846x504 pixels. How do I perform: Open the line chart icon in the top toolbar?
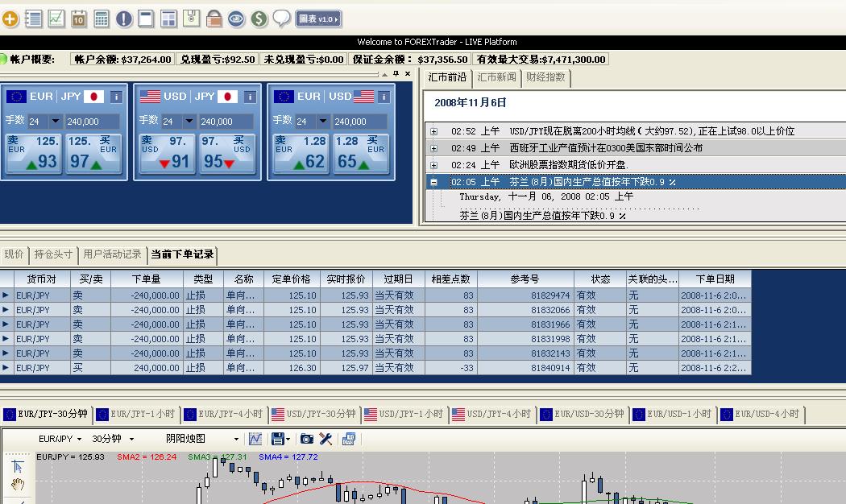(x=56, y=19)
